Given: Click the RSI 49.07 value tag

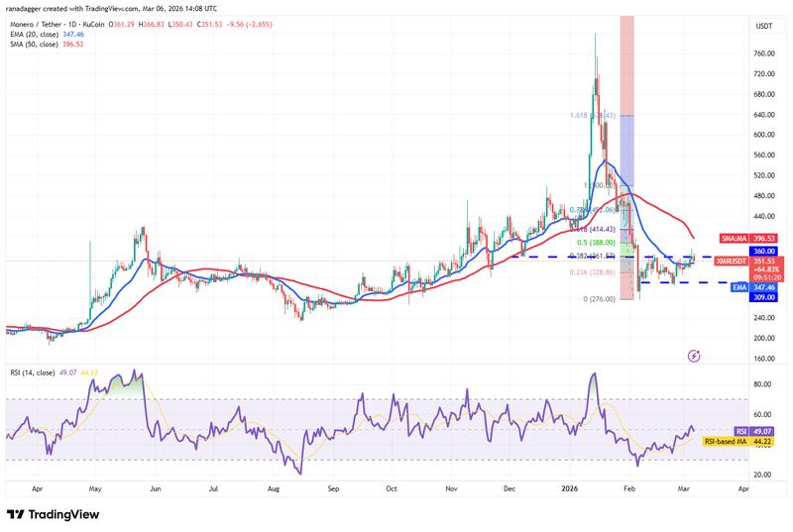Looking at the screenshot, I should [x=753, y=432].
